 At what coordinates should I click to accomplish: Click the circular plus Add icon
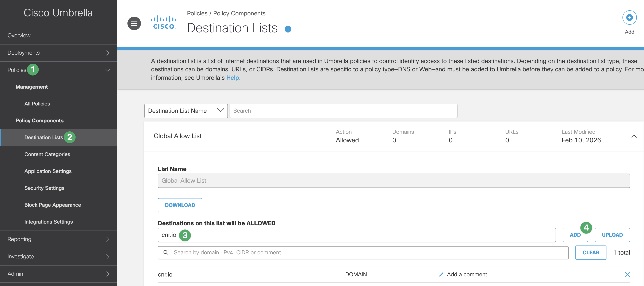[x=629, y=18]
